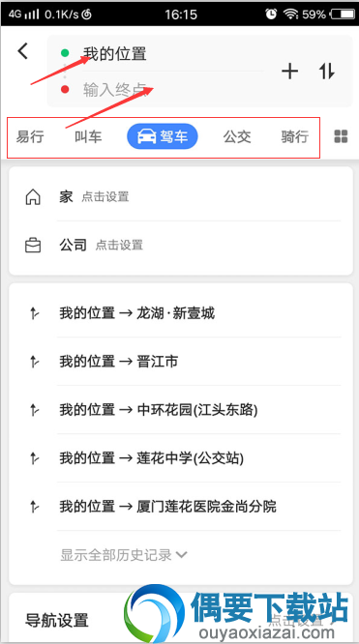The height and width of the screenshot is (644, 359).
Task: Expand 显示全部历史记录 chevron
Action: tap(181, 555)
